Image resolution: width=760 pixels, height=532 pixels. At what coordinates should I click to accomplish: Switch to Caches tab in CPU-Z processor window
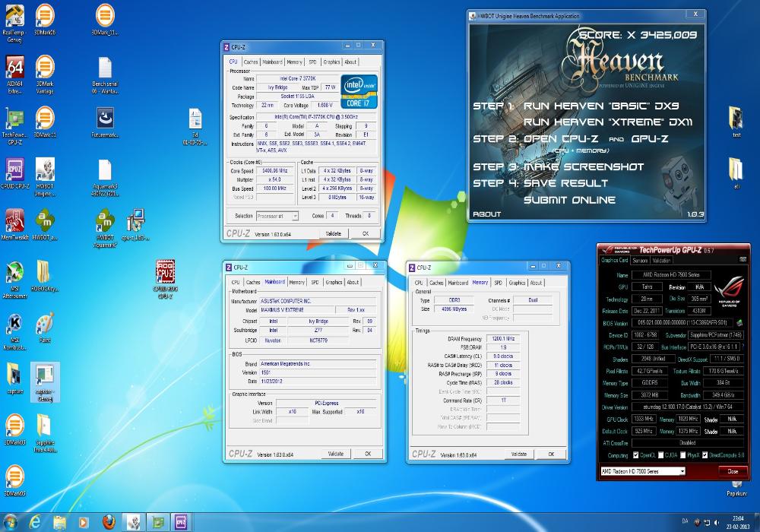click(251, 62)
